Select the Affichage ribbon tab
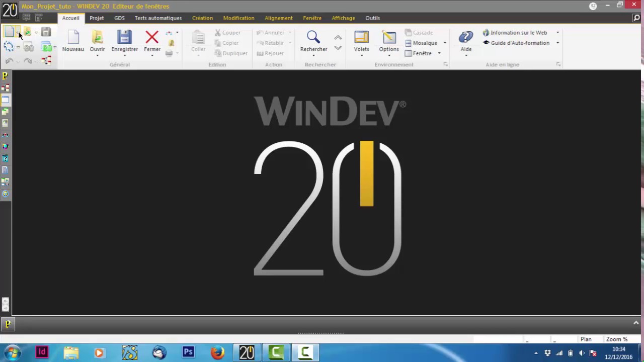Image resolution: width=644 pixels, height=362 pixels. 343,18
